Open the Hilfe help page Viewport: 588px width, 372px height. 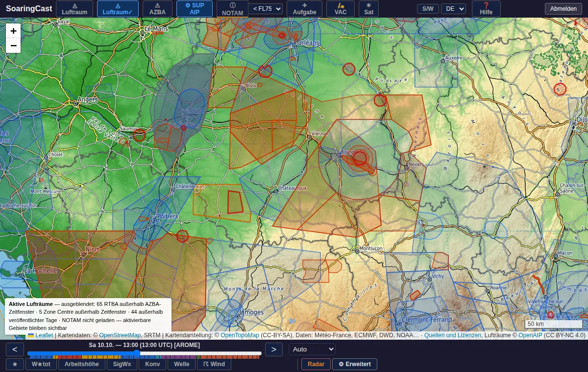(x=486, y=9)
